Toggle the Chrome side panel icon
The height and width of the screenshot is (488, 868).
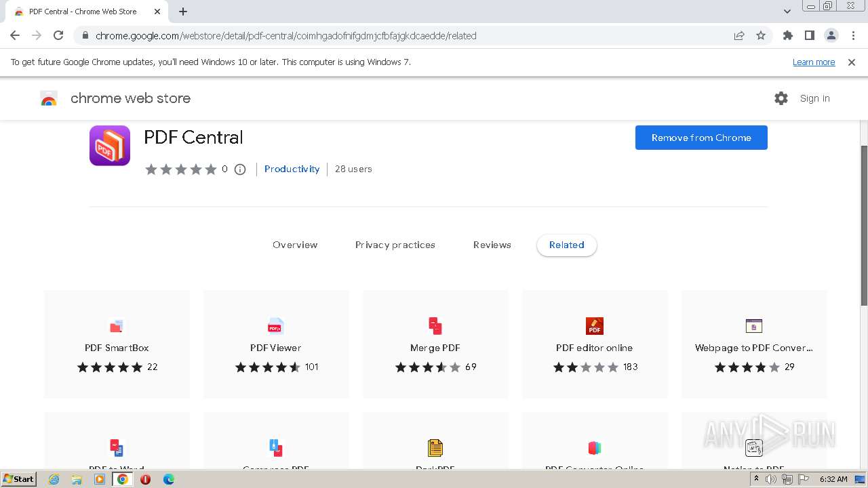[809, 36]
